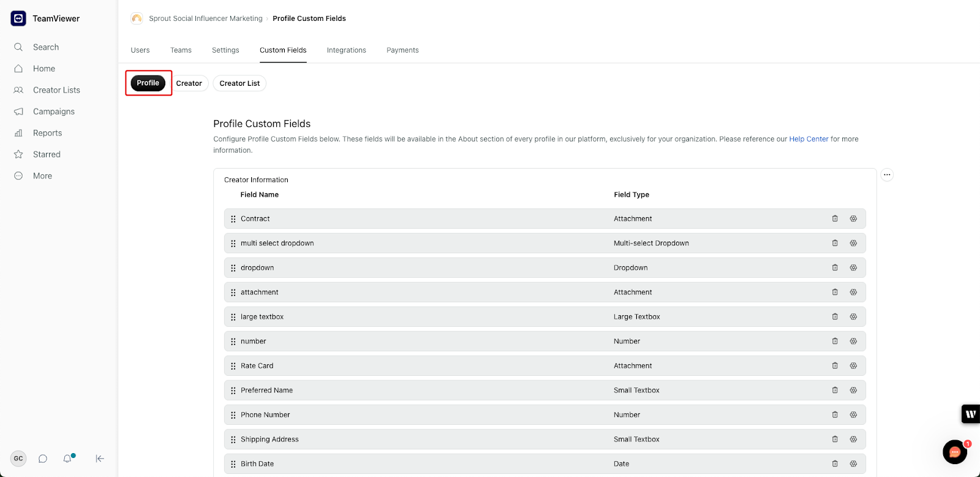The image size is (980, 477).
Task: Open settings for large textbox field
Action: pyautogui.click(x=853, y=317)
